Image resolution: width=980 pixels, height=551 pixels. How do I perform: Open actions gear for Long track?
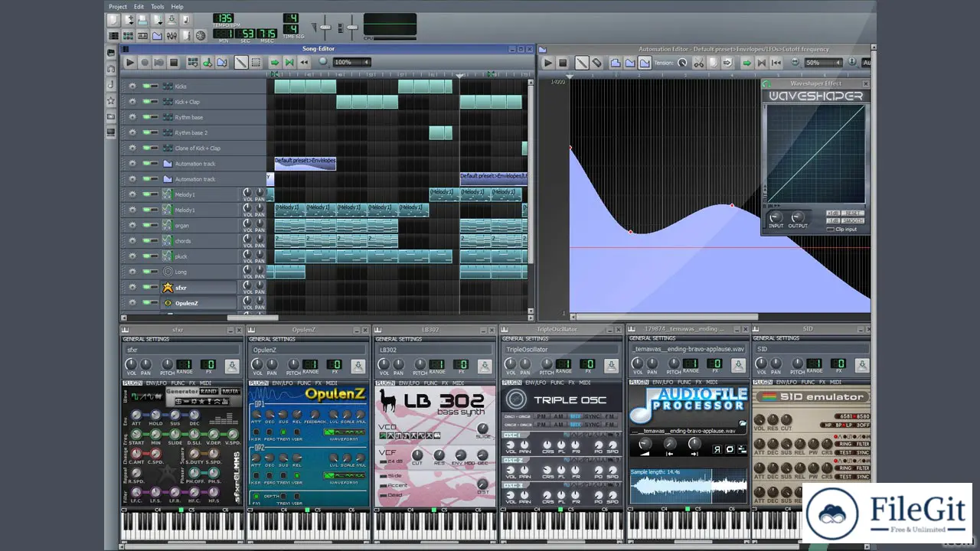pyautogui.click(x=132, y=272)
